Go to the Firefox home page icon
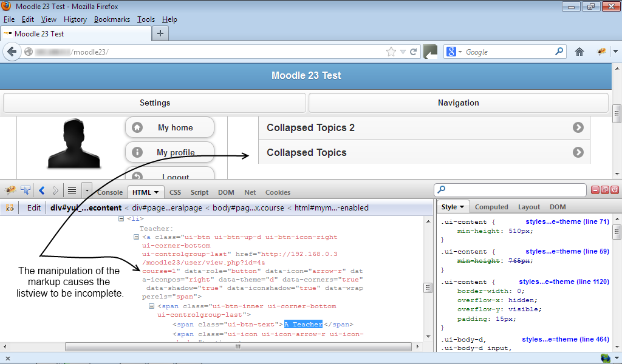Viewport: 622px width, 364px height. pos(579,52)
